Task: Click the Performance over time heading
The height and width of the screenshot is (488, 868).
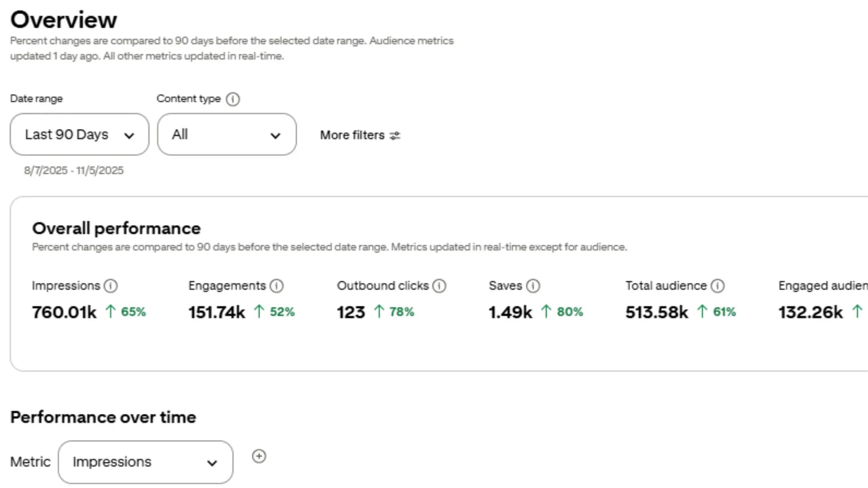Action: [x=103, y=417]
